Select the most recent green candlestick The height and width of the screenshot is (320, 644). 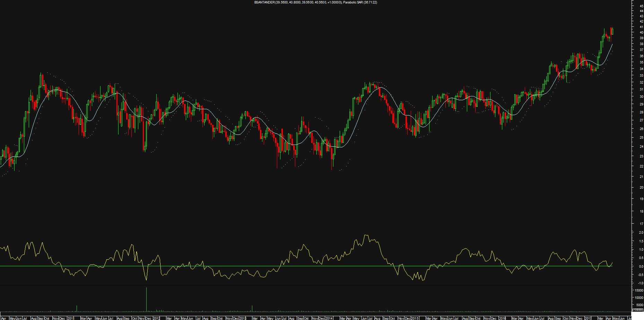coord(613,32)
